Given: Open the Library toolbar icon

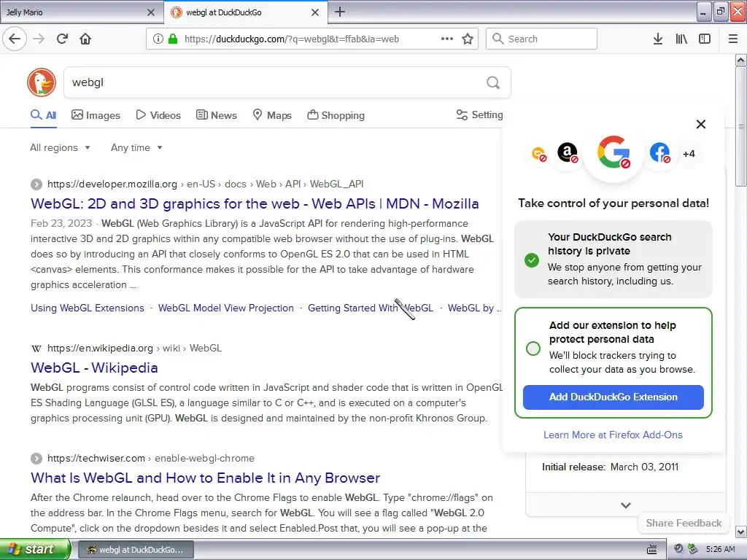Looking at the screenshot, I should 681,39.
